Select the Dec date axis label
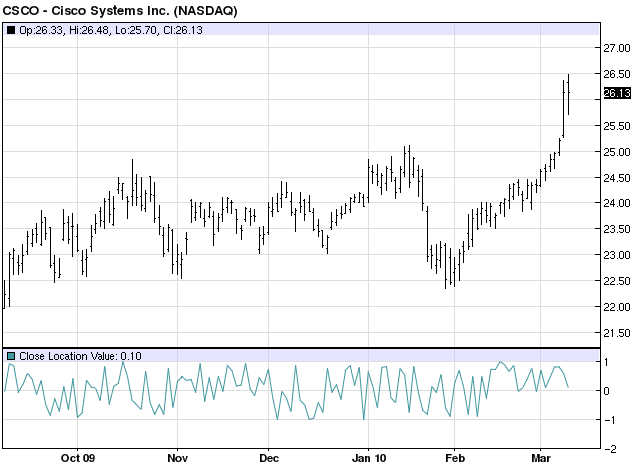635x467 pixels. [x=269, y=458]
